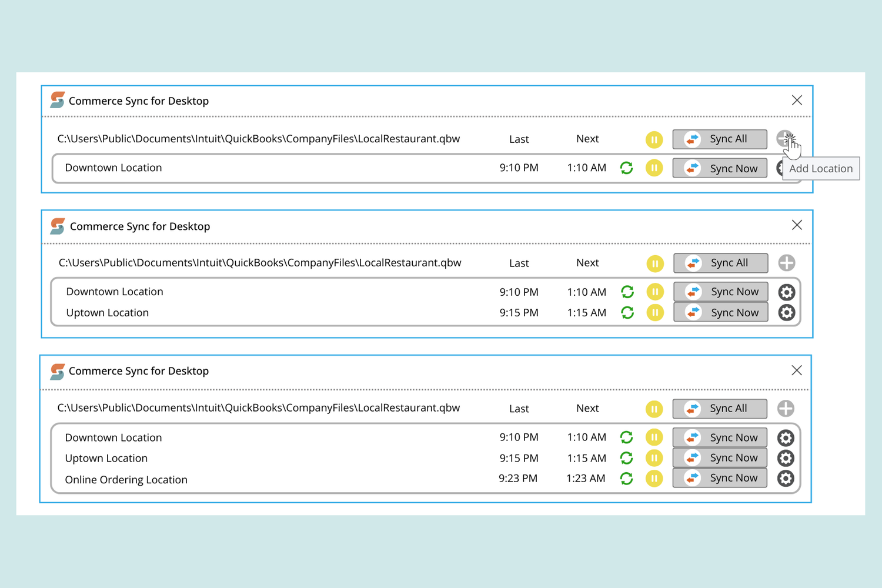The height and width of the screenshot is (588, 882).
Task: Pause Uptown Location in the two-location window
Action: coord(655,313)
